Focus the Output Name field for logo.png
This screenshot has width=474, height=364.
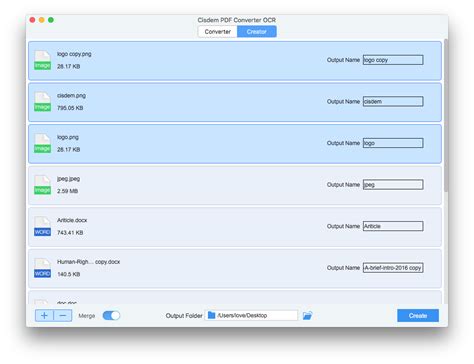[393, 143]
